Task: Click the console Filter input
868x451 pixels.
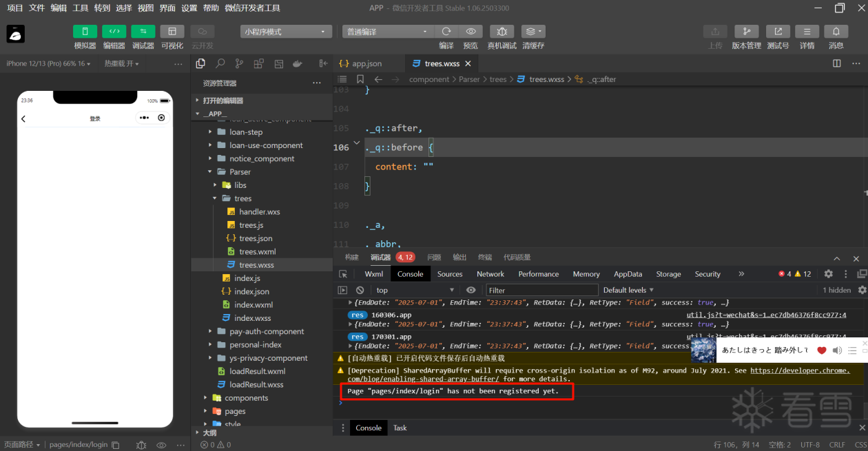Action: pyautogui.click(x=542, y=290)
